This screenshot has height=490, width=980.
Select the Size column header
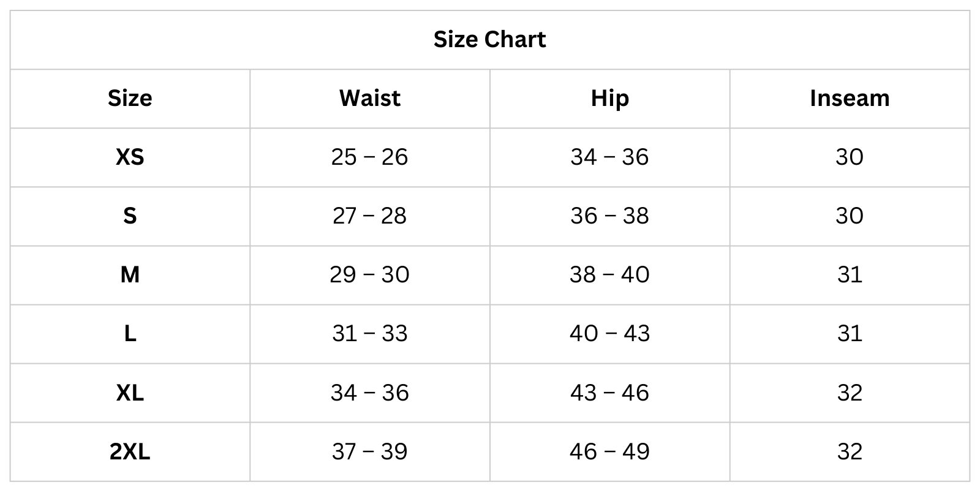point(130,99)
